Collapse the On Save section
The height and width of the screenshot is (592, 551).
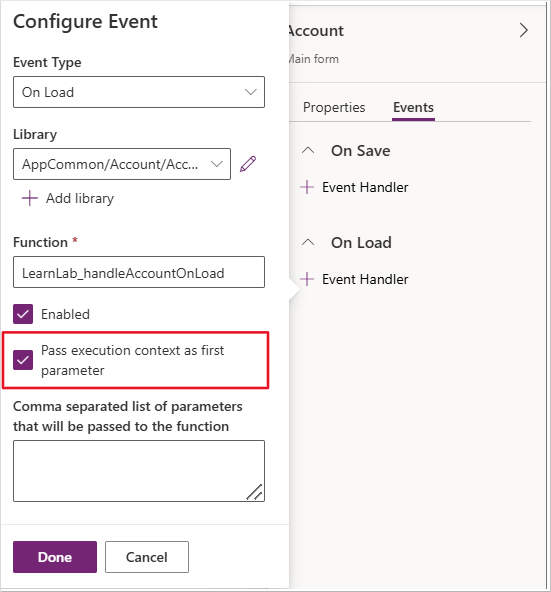308,151
